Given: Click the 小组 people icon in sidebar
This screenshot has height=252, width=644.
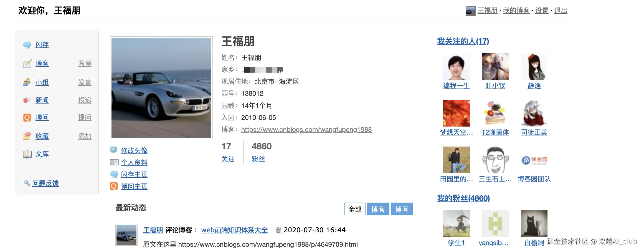Looking at the screenshot, I should (x=27, y=82).
